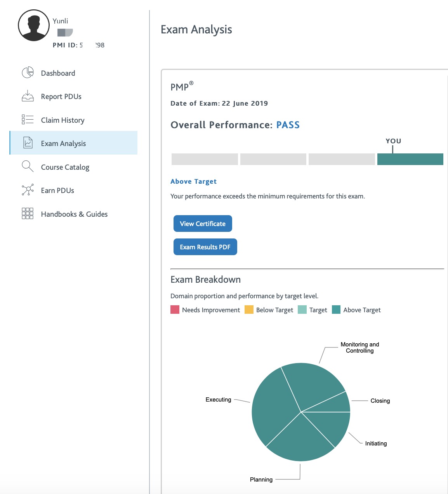This screenshot has width=448, height=494.
Task: Click the Exam Analysis document icon
Action: coord(28,143)
